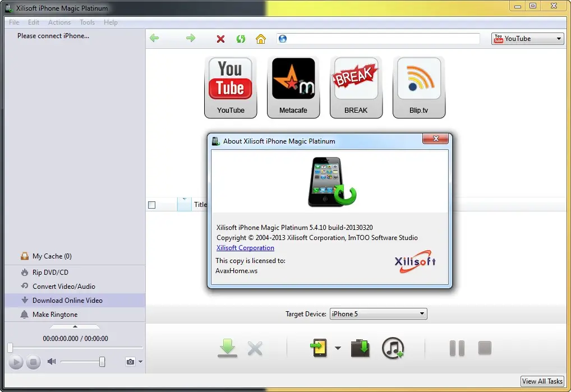
Task: Go forward with the green right arrow
Action: 191,38
